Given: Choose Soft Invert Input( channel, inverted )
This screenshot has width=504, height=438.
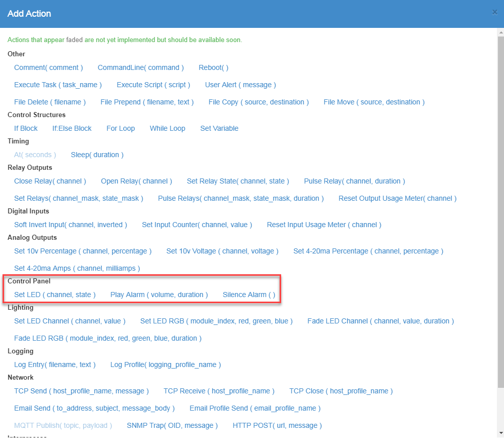Looking at the screenshot, I should tap(70, 225).
